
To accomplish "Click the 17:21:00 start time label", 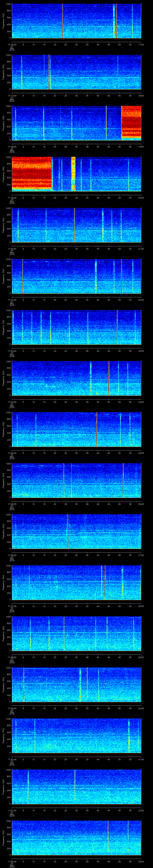I will coord(12,300).
